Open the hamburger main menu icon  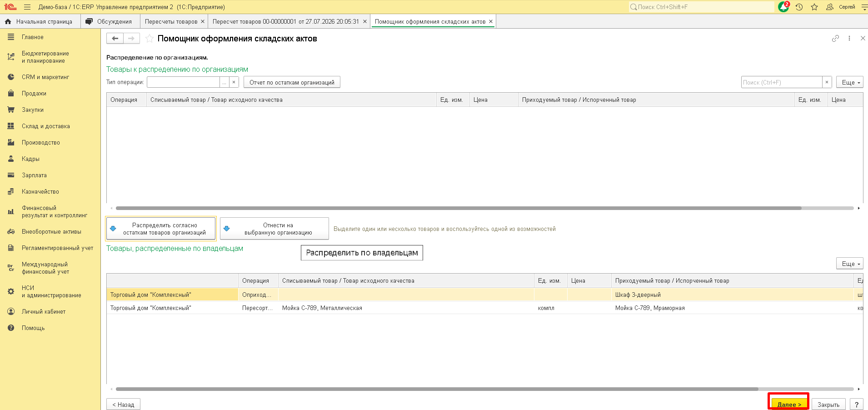point(27,7)
